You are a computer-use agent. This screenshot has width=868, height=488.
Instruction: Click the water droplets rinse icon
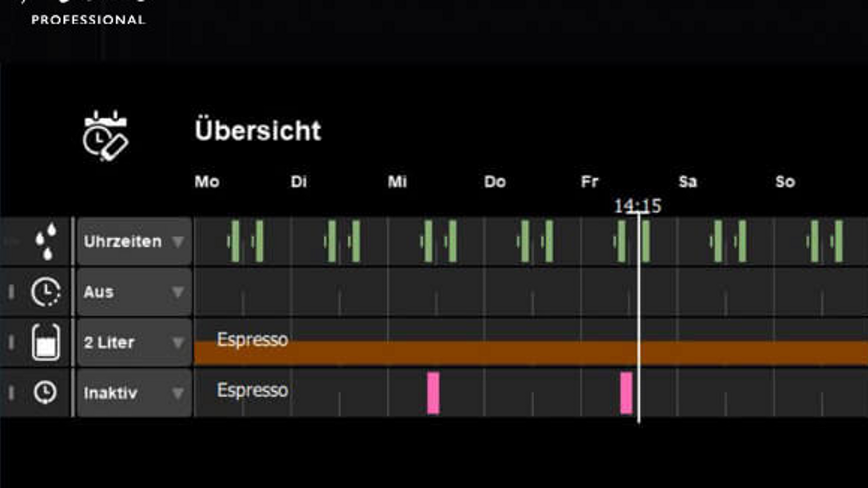(46, 241)
